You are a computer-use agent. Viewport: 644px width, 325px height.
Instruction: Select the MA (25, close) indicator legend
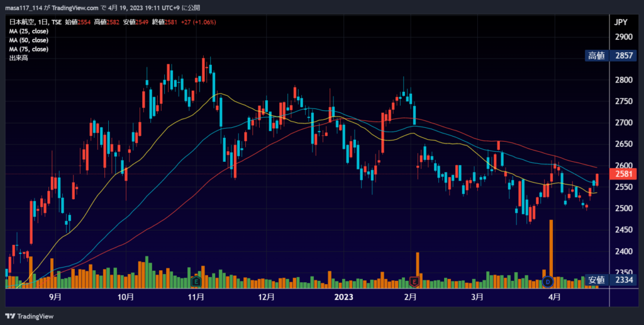pyautogui.click(x=29, y=31)
